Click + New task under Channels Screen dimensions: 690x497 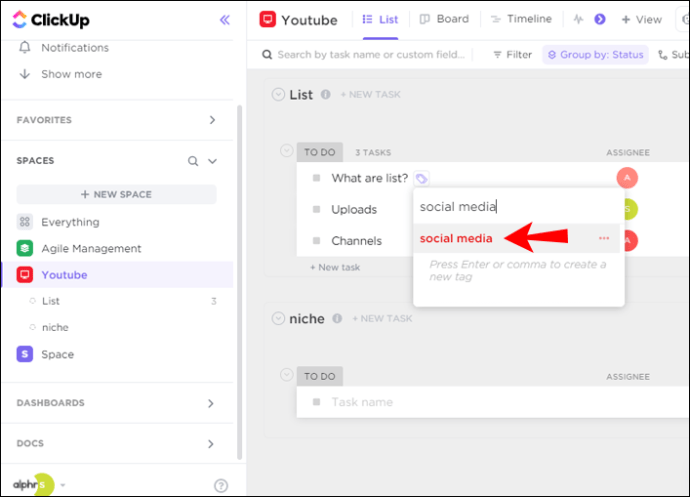335,267
